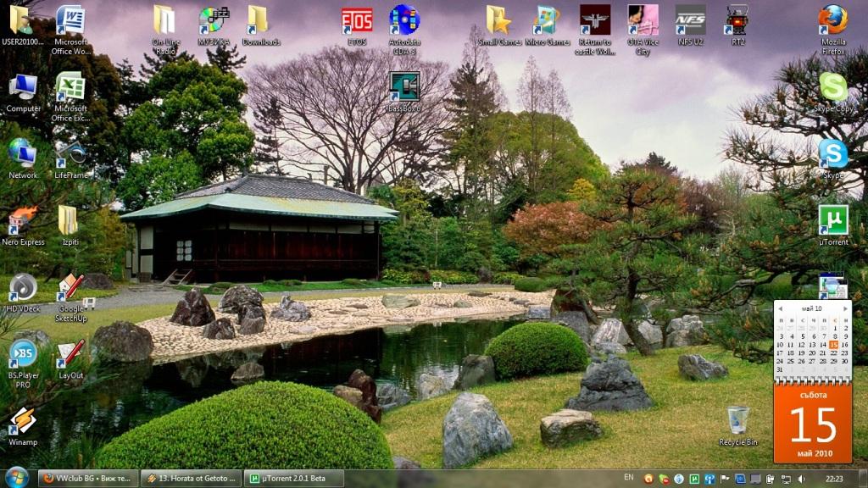This screenshot has width=868, height=488.
Task: Open the Recycle Bin
Action: click(x=737, y=420)
